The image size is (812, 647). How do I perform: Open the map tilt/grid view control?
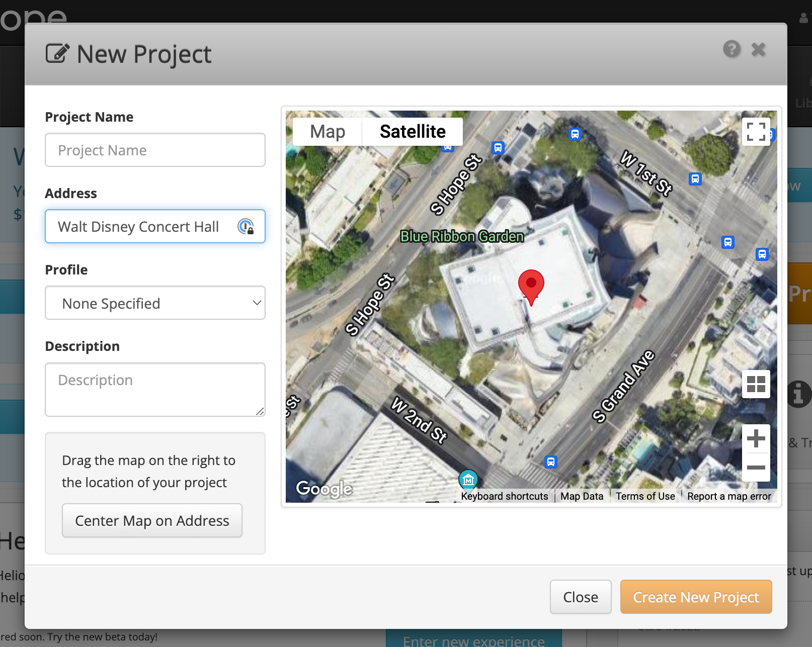pyautogui.click(x=756, y=385)
